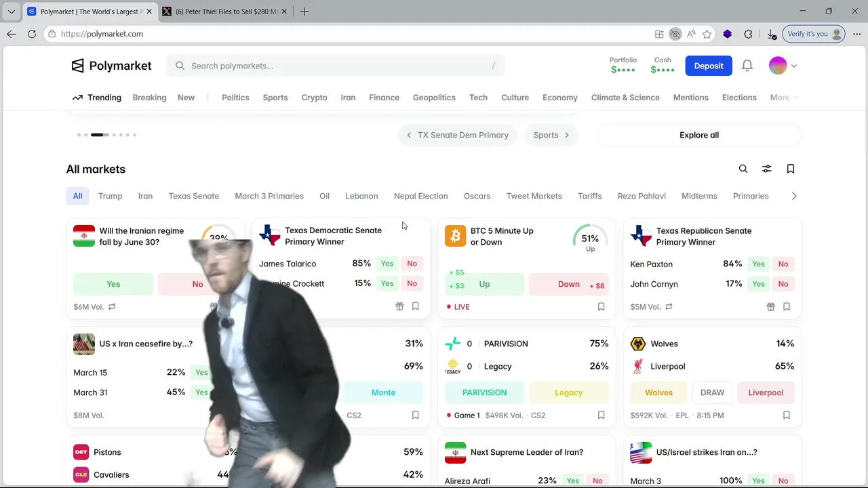868x488 pixels.
Task: Click gift icon on Texas Republican Senate card
Action: coord(770,306)
